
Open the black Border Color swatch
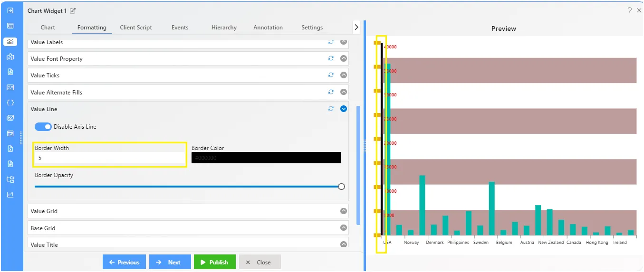click(266, 158)
